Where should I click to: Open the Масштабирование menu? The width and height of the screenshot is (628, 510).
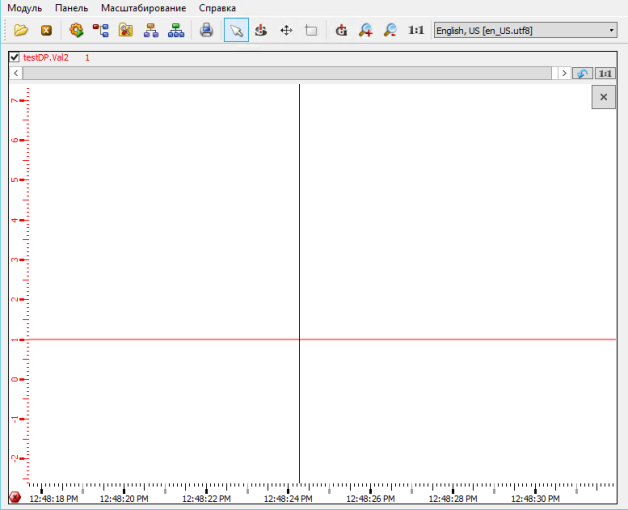143,8
